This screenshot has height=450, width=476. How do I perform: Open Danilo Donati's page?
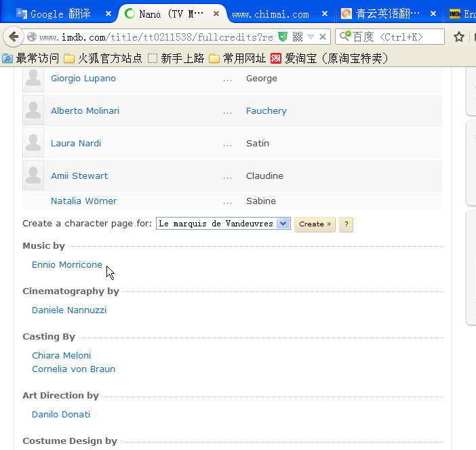point(61,415)
